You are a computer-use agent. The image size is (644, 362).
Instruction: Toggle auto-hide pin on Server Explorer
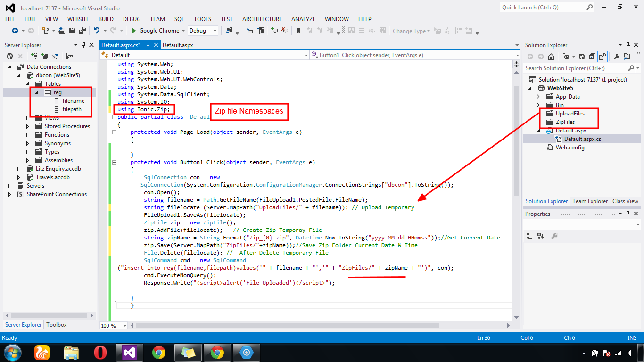tap(83, 45)
